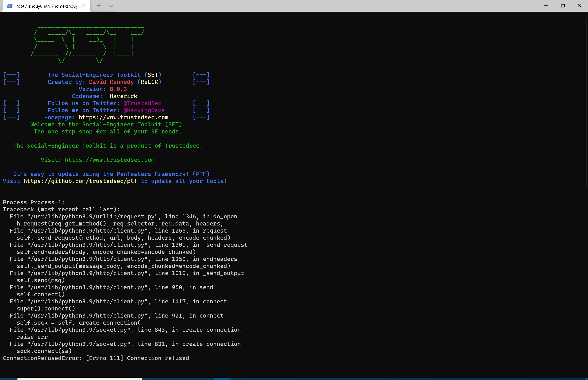Screen dimensions: 588x380
Task: Click the 'raise err' code line
Action: pos(32,337)
